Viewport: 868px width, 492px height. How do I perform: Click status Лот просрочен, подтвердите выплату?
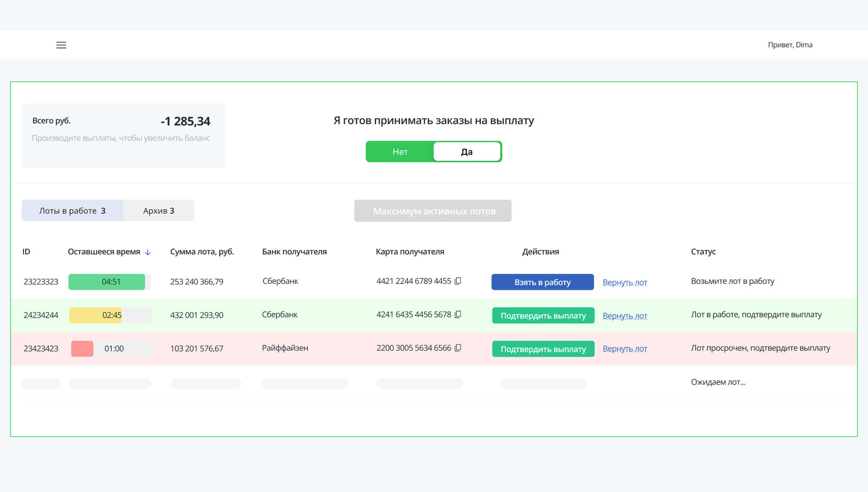(761, 348)
